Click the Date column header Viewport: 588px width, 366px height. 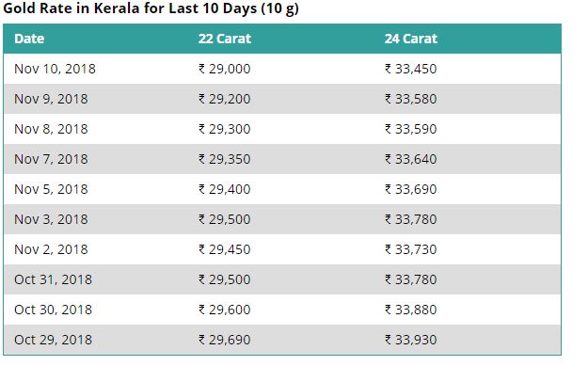pyautogui.click(x=29, y=39)
